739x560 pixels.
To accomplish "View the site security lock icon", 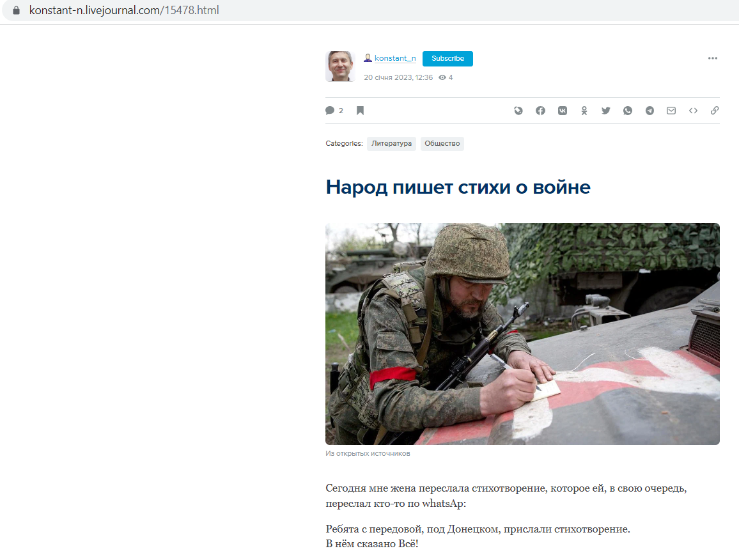I will click(16, 10).
